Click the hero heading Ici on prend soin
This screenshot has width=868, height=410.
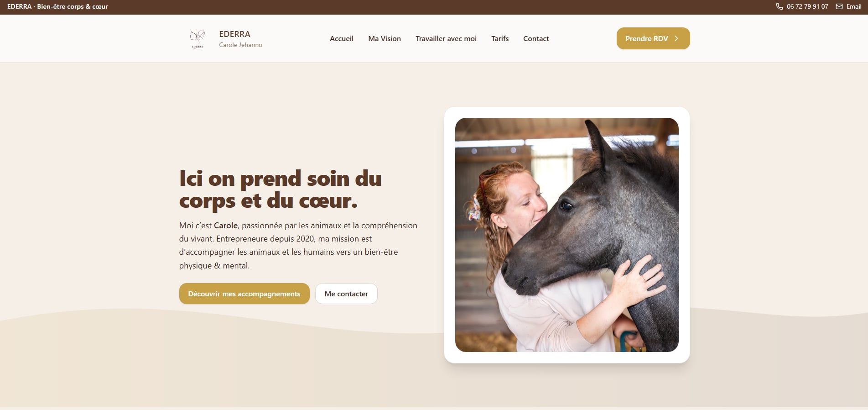point(280,189)
